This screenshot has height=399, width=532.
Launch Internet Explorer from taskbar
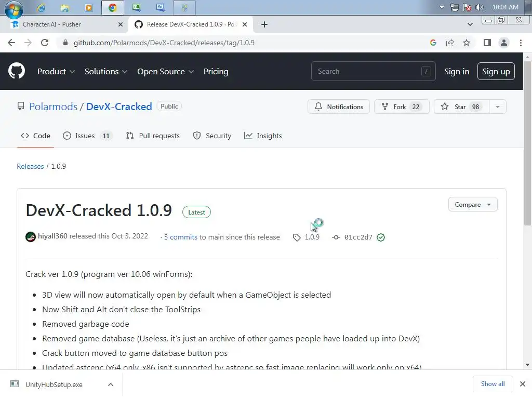(x=41, y=7)
